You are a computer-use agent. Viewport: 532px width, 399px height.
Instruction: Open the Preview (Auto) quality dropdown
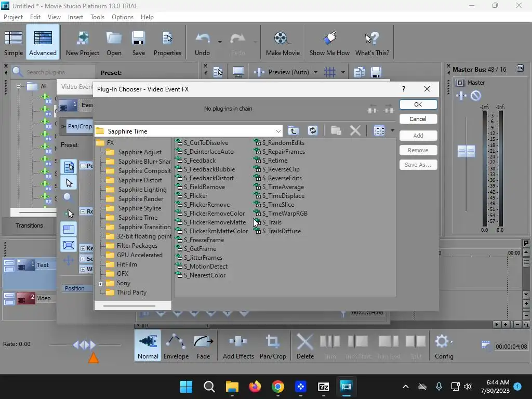315,72
